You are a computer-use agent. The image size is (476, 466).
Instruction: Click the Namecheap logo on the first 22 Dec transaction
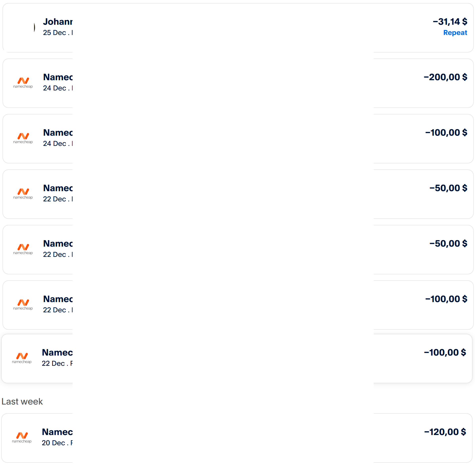click(x=23, y=193)
